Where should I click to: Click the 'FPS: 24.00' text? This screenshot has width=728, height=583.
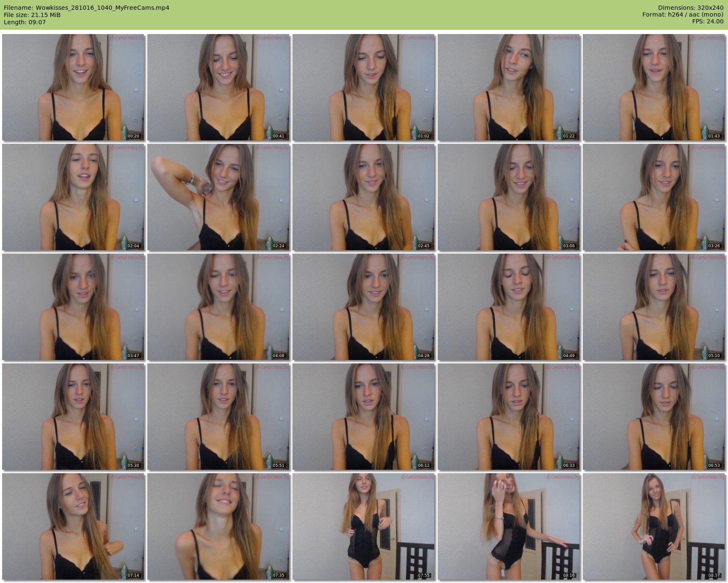pyautogui.click(x=708, y=22)
